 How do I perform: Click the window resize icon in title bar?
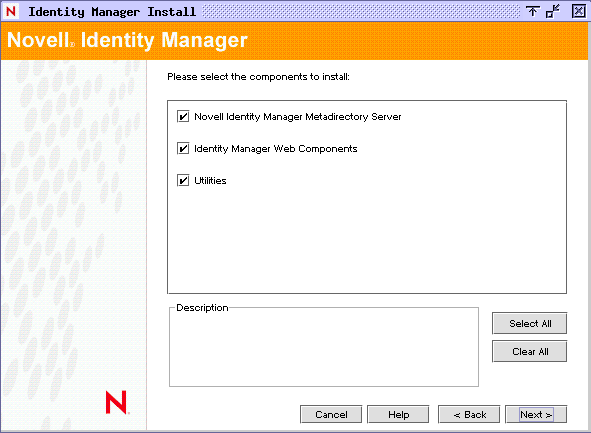pyautogui.click(x=553, y=11)
